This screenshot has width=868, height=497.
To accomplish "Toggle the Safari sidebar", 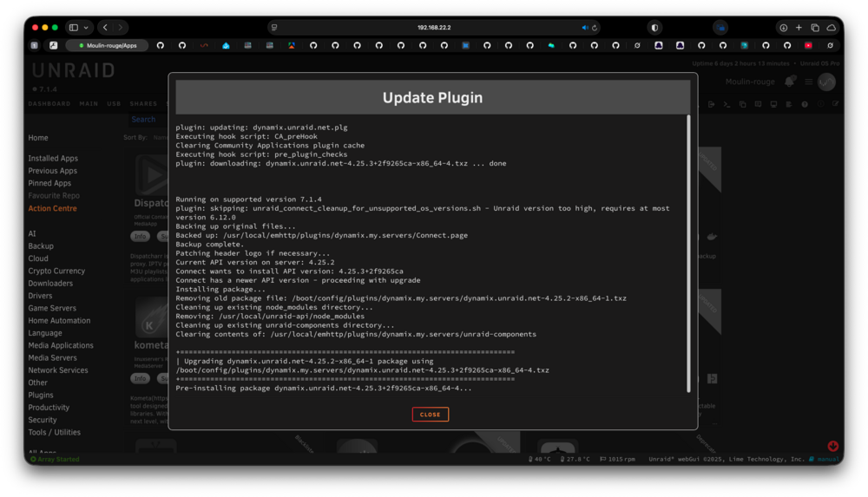I will (73, 27).
